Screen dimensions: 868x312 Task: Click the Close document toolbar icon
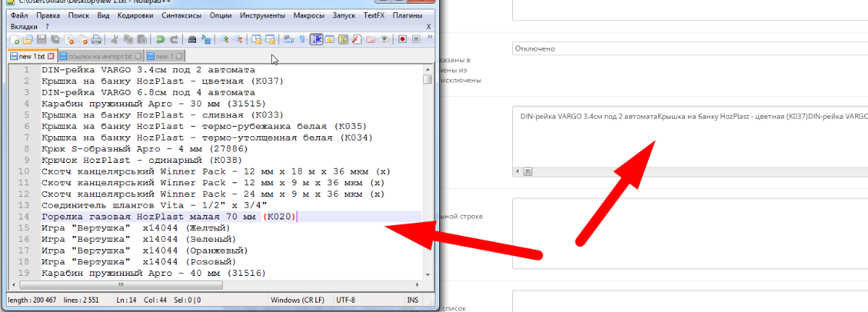pyautogui.click(x=69, y=39)
